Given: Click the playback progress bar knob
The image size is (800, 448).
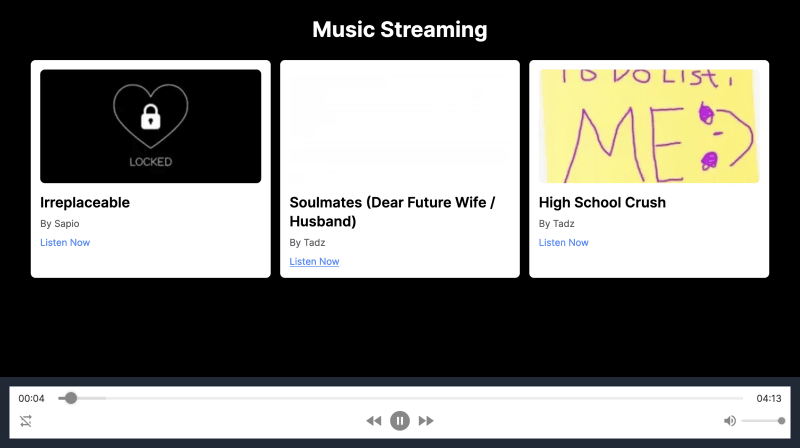Looking at the screenshot, I should click(x=71, y=398).
